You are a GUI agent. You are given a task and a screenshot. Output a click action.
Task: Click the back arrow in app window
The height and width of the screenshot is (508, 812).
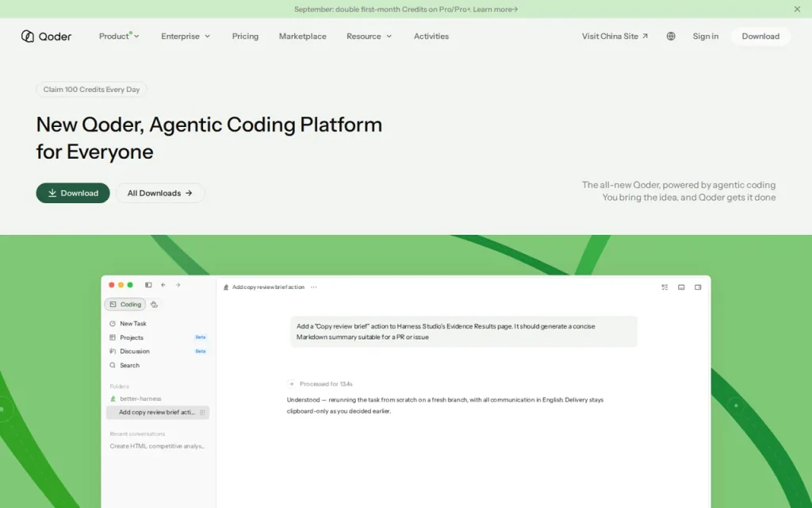pyautogui.click(x=163, y=285)
